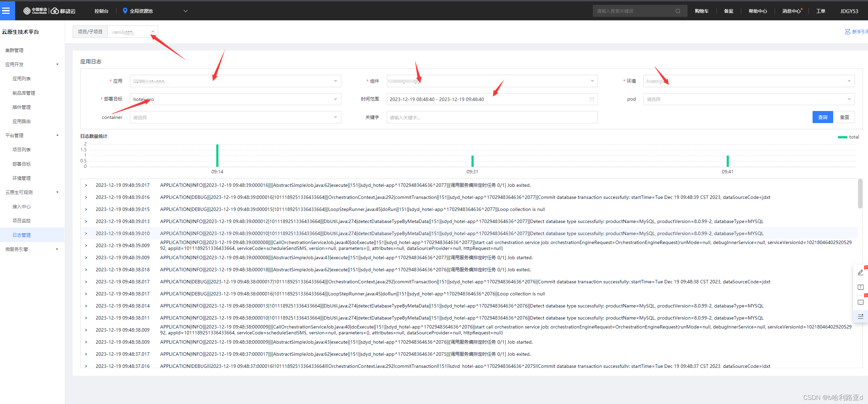The height and width of the screenshot is (404, 868).
Task: Click the 重置 reset button
Action: 844,117
